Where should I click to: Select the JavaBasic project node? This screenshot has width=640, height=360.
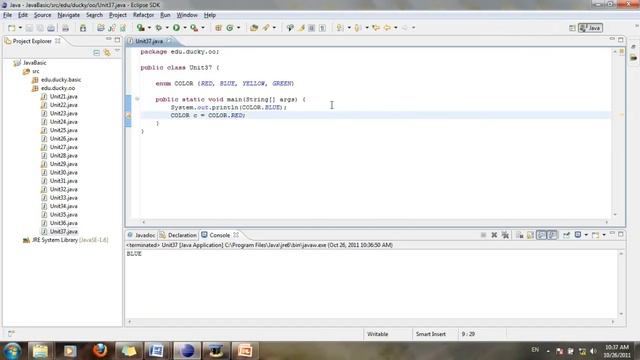(x=30, y=63)
